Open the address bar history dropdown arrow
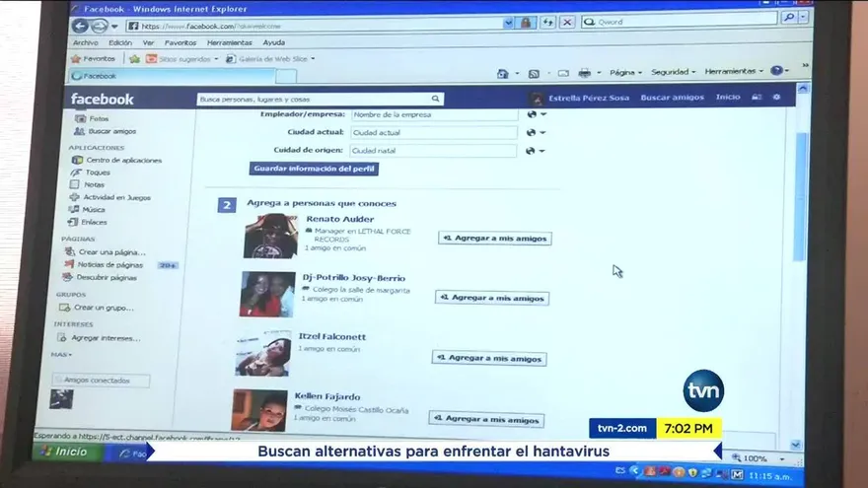The width and height of the screenshot is (868, 488). point(508,23)
